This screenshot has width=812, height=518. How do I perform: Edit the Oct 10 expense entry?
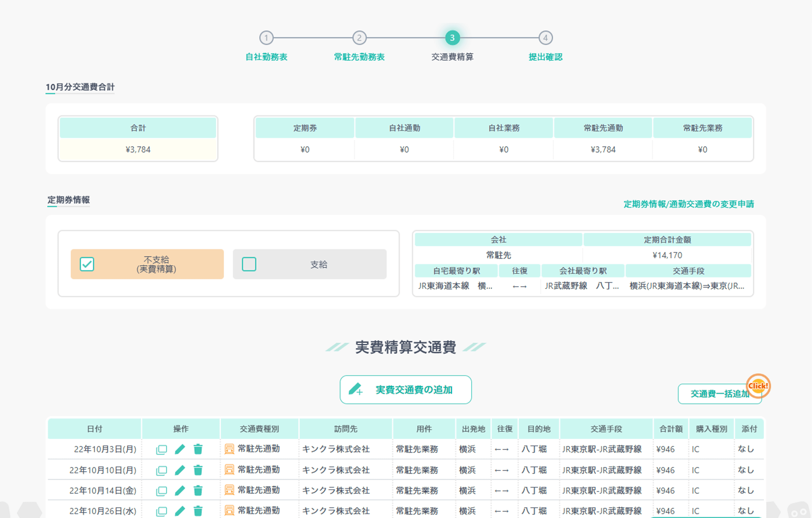pyautogui.click(x=180, y=470)
